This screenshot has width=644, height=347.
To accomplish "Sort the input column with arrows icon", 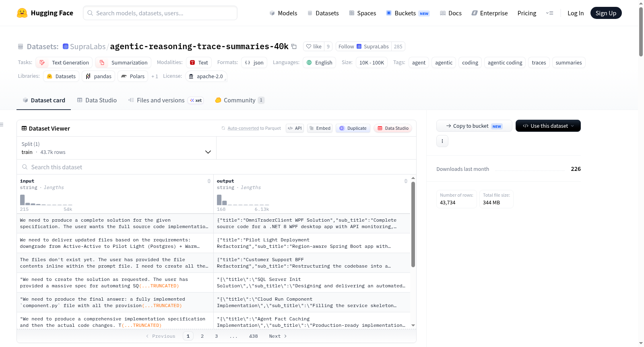I will click(209, 181).
